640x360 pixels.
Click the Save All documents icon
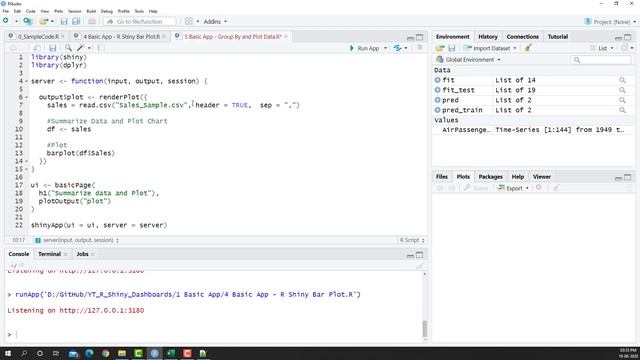coord(76,21)
